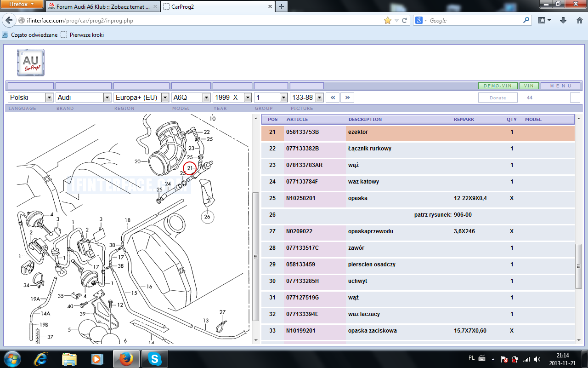Viewport: 588px width, 368px height.
Task: Select row 33 opaska zaciskowa
Action: [x=418, y=331]
